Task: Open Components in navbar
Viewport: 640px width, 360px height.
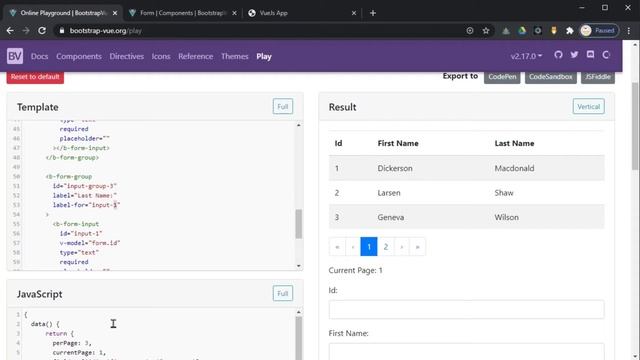Action: [79, 56]
